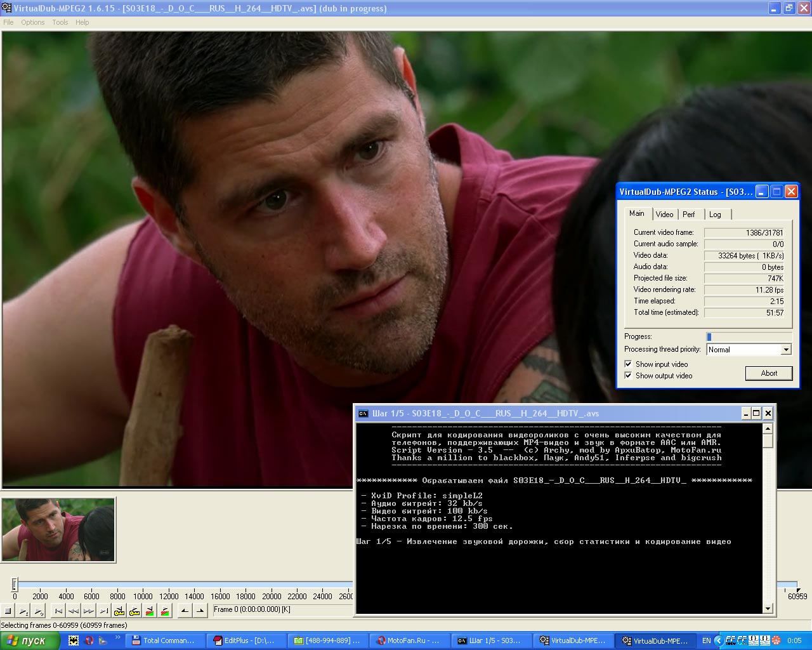The image size is (812, 650).
Task: Click the dub Progress bar
Action: pyautogui.click(x=749, y=337)
